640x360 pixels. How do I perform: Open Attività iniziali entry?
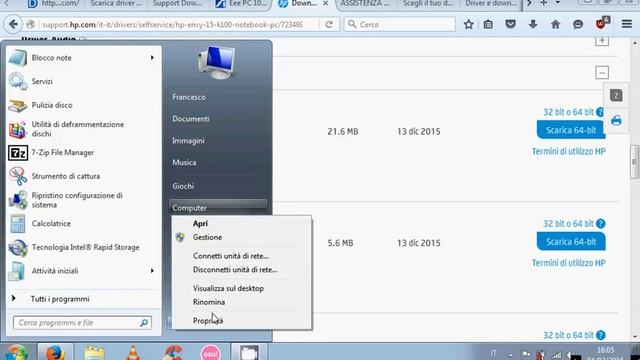[84, 271]
